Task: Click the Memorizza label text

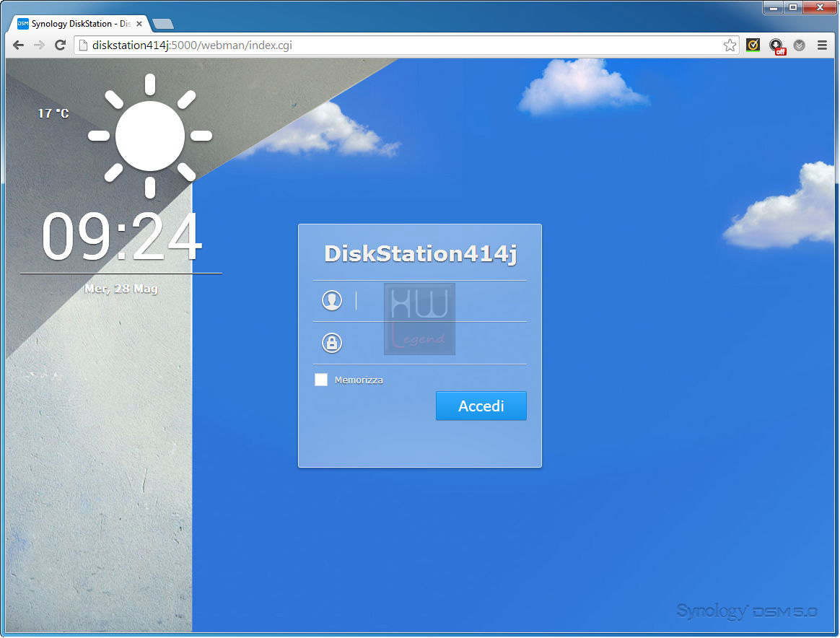Action: 359,380
